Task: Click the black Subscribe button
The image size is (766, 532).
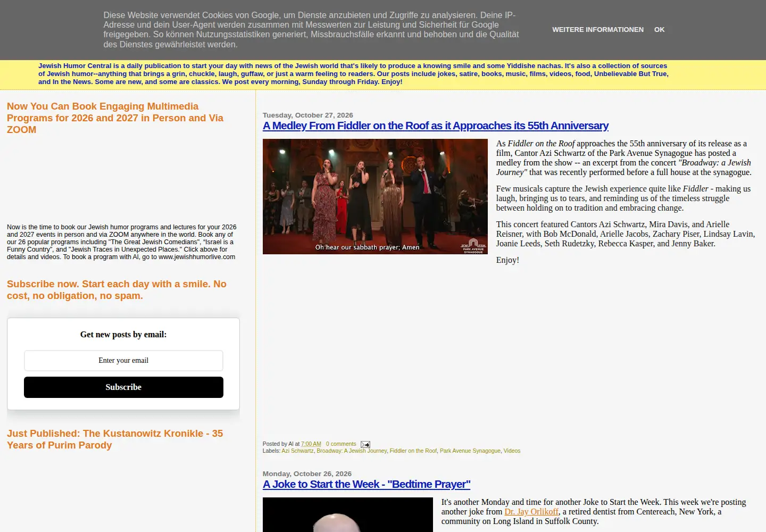Action: pos(123,387)
